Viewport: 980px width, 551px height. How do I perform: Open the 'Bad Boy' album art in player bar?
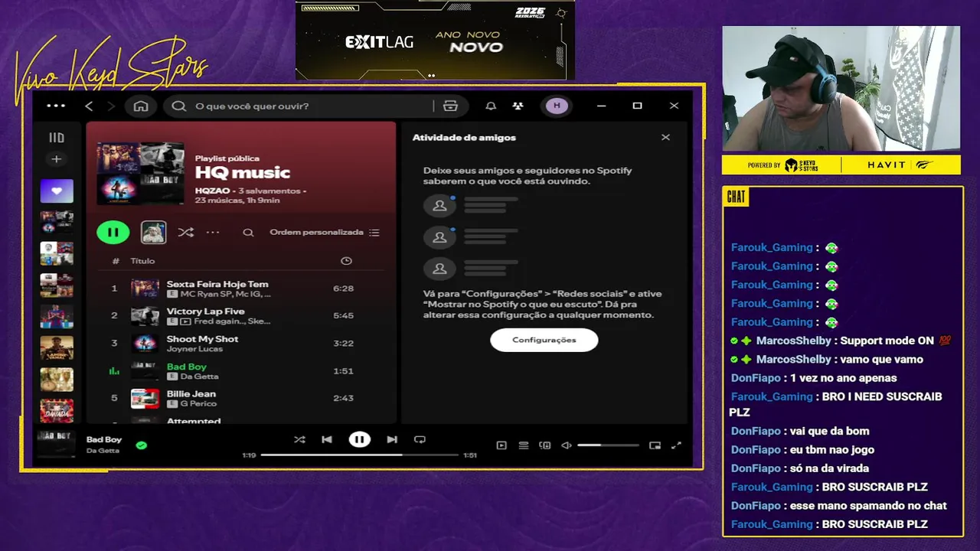click(57, 445)
